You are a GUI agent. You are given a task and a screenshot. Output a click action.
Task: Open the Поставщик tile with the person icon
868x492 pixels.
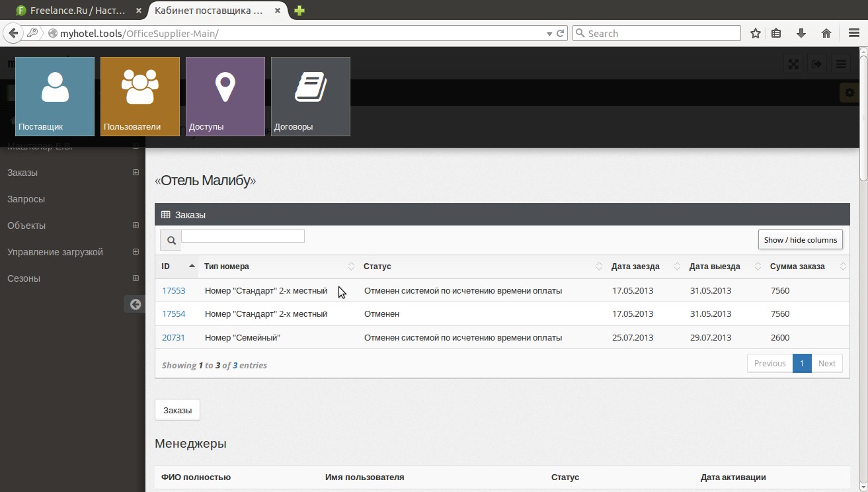55,97
